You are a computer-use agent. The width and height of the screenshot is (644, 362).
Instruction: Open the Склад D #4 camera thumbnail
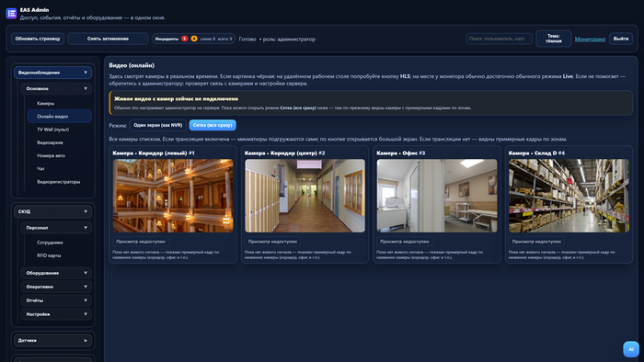[x=569, y=196]
